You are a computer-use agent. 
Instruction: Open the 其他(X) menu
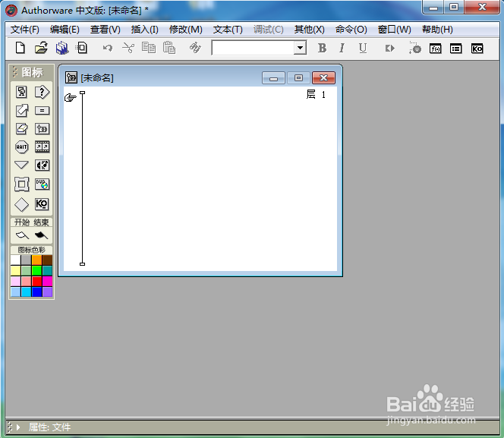[310, 30]
